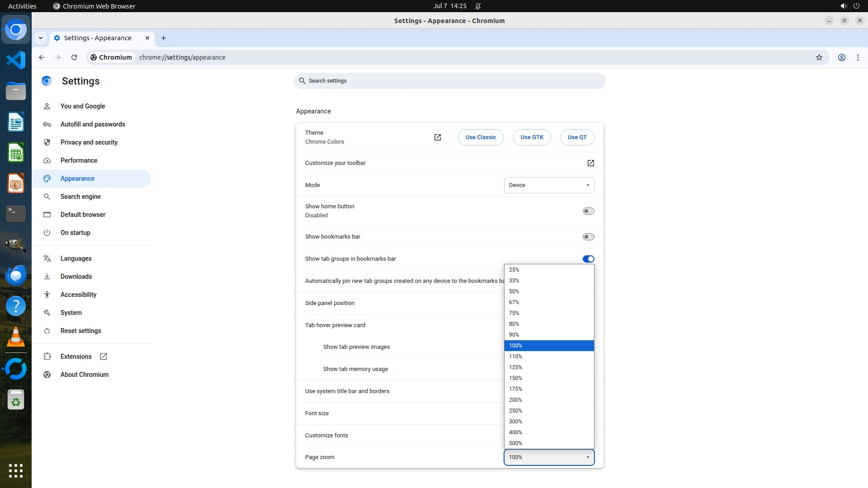Click the Use GTK theme button
868x488 pixels.
click(532, 137)
